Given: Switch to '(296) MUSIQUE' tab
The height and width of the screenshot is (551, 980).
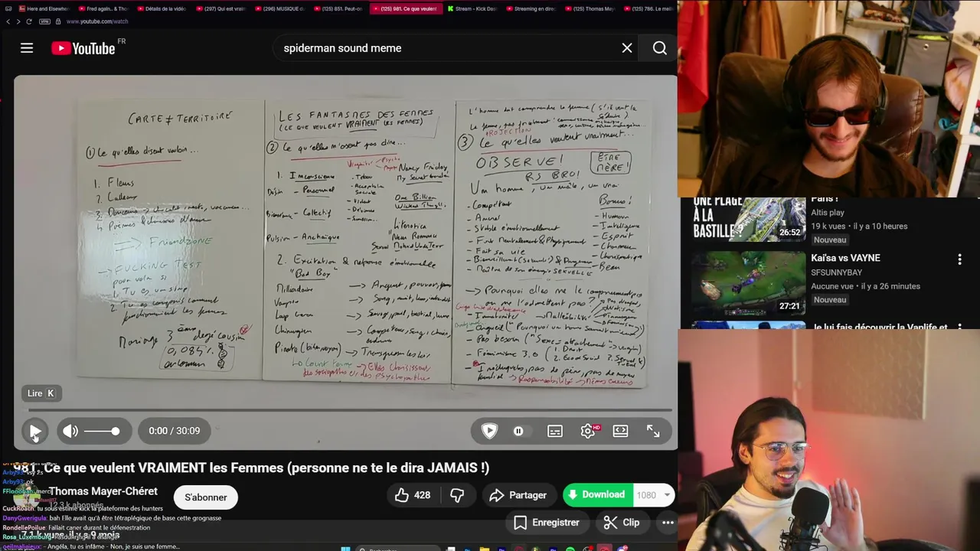Looking at the screenshot, I should 279,8.
